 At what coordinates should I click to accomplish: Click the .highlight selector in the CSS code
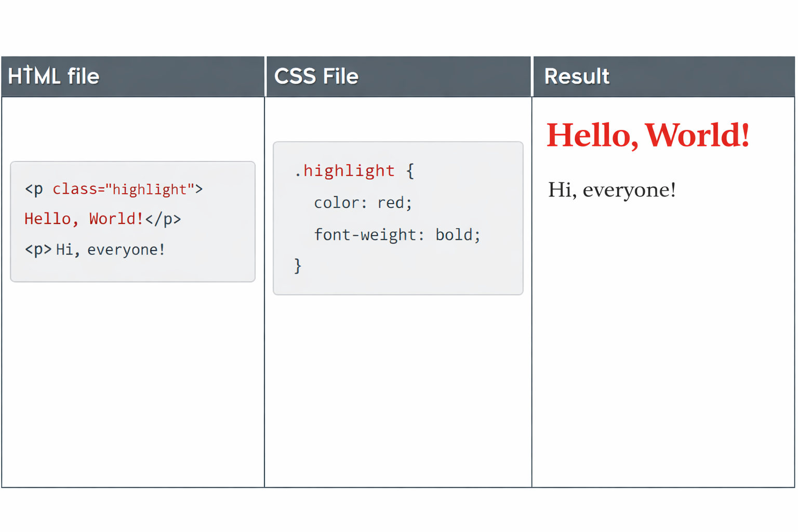pyautogui.click(x=344, y=171)
